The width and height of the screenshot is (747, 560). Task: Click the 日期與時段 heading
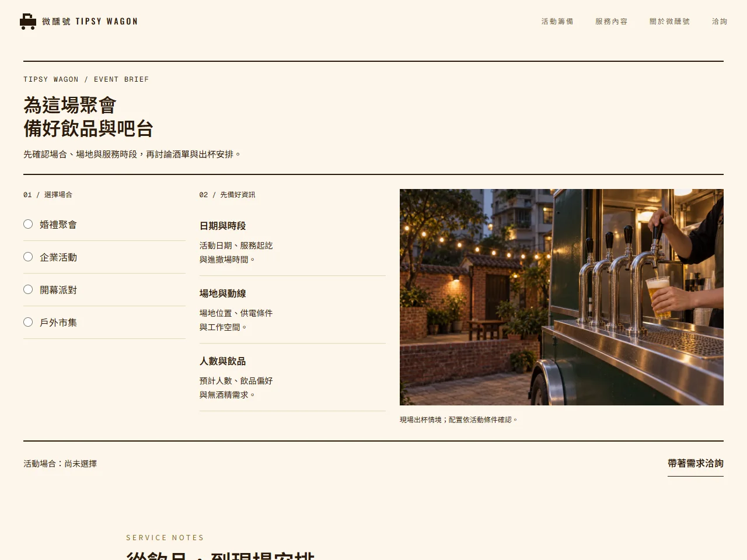pos(223,226)
